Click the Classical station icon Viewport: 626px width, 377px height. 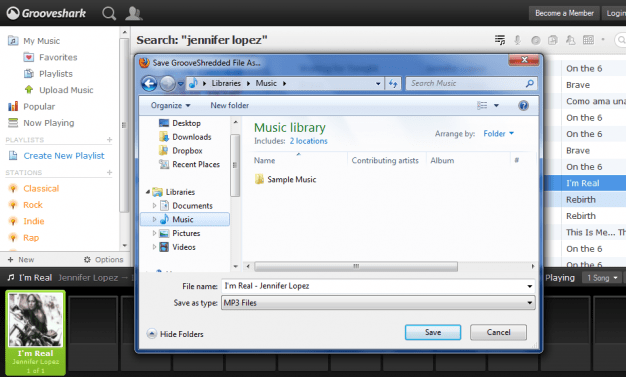(13, 188)
